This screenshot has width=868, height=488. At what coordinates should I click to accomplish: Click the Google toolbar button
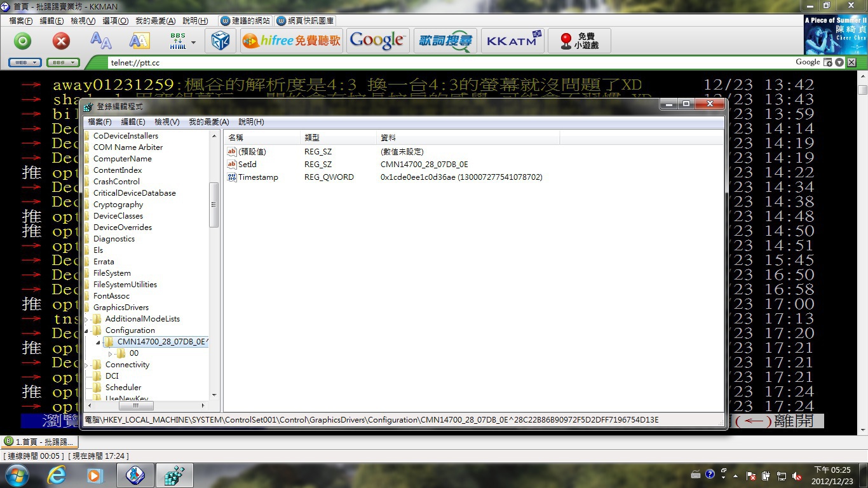(377, 41)
